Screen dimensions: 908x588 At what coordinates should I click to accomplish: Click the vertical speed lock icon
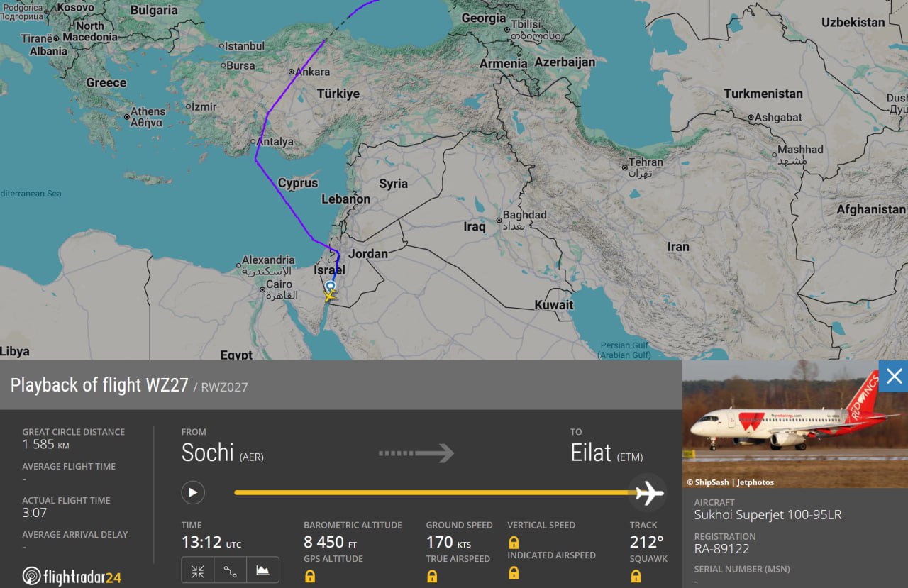pos(514,543)
